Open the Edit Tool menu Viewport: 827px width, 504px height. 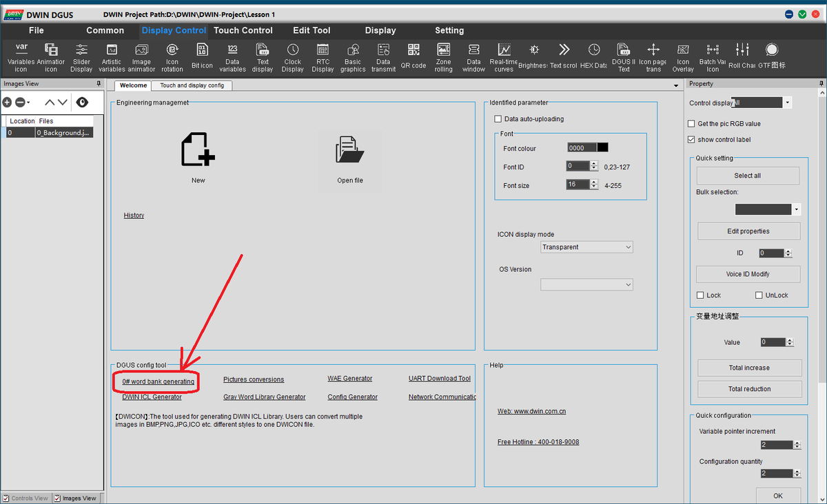tap(312, 30)
